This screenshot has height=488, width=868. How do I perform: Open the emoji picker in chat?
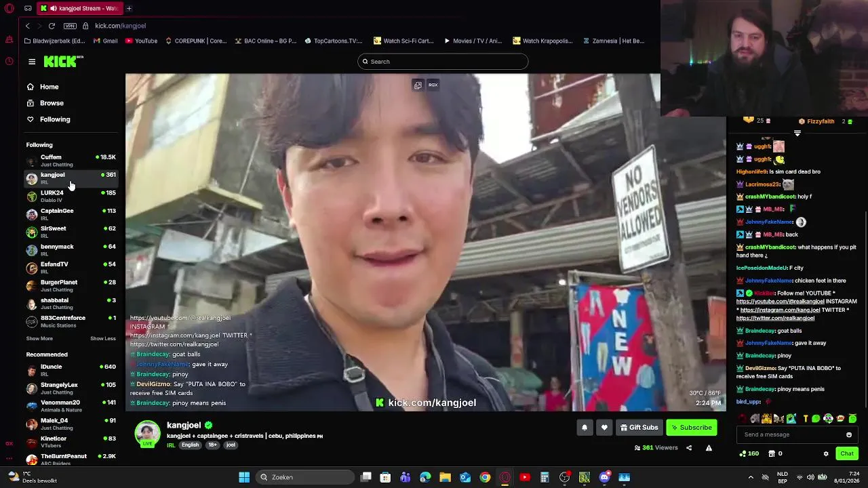point(849,435)
